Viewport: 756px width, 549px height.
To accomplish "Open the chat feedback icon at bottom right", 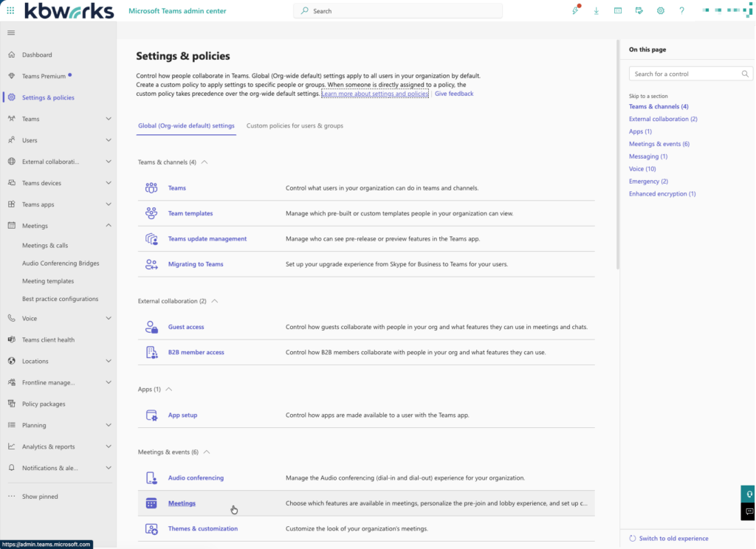I will pos(748,511).
